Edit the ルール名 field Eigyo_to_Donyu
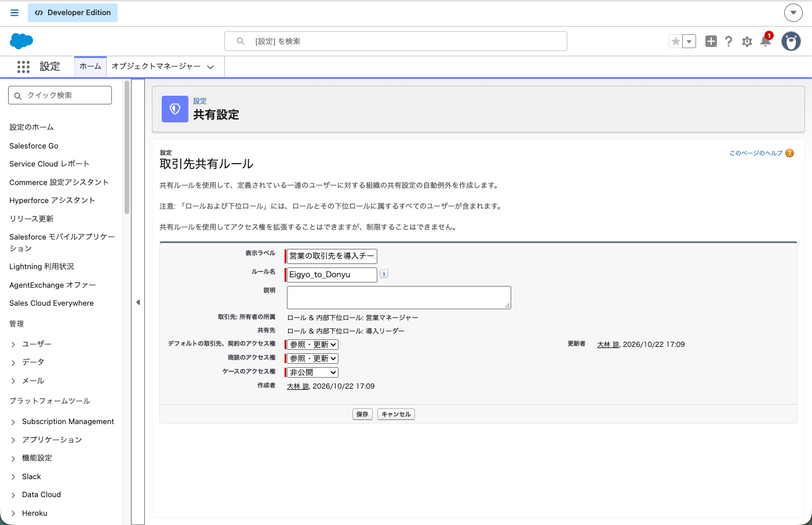The height and width of the screenshot is (525, 812). coord(332,274)
